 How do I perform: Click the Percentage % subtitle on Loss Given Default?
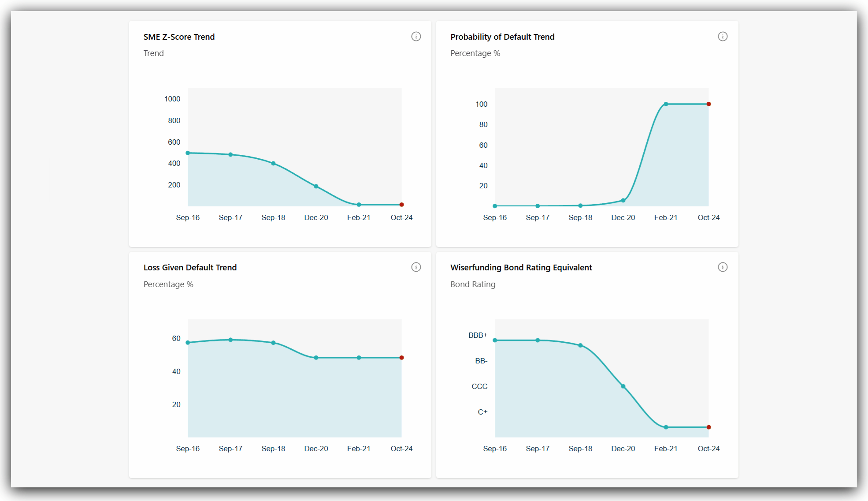[x=168, y=284]
